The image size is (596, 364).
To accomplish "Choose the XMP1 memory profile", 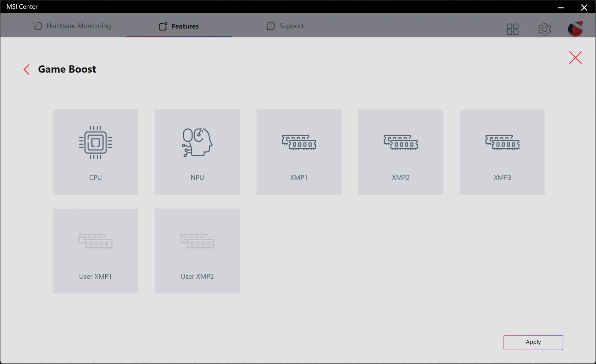I will (x=299, y=152).
